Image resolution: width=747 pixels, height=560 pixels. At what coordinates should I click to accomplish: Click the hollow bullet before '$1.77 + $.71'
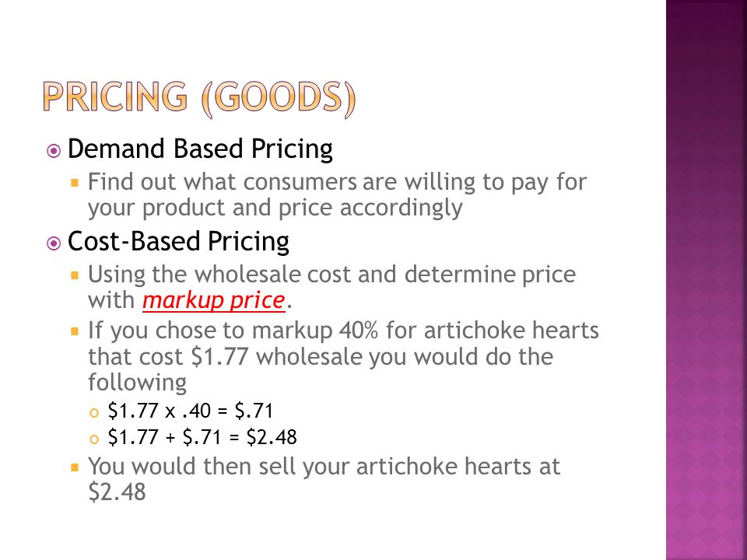94,439
